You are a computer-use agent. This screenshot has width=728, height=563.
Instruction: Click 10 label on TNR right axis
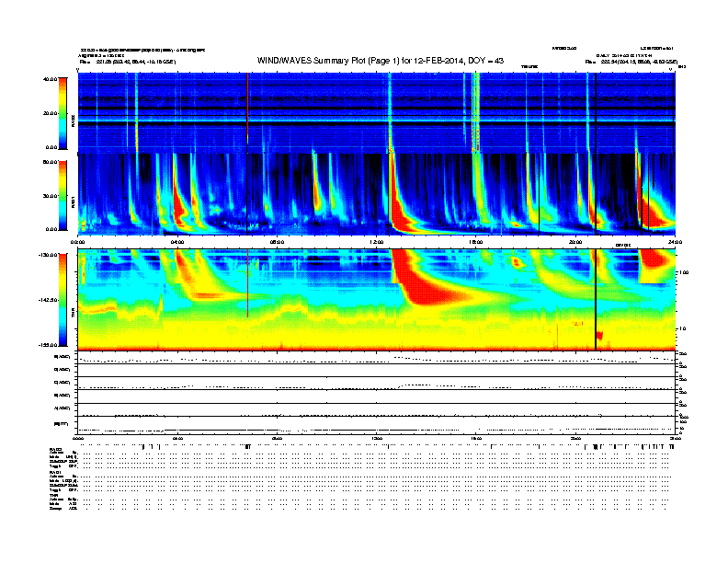[x=682, y=329]
